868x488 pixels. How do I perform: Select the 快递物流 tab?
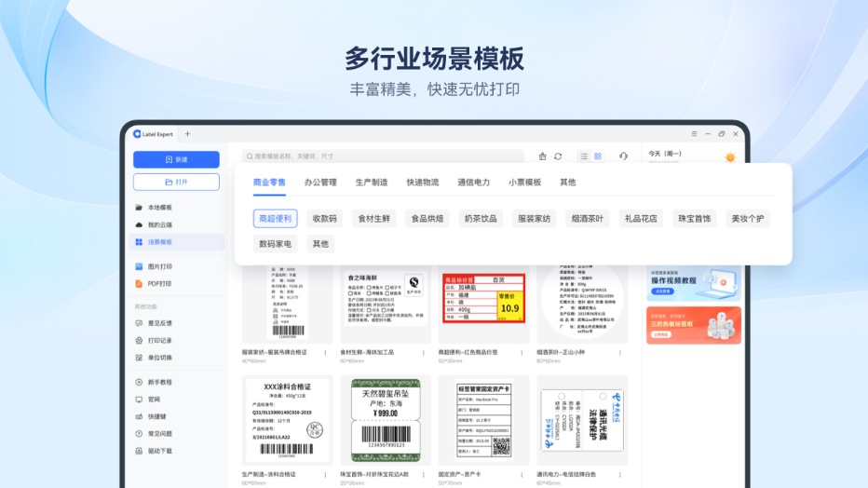coord(423,183)
